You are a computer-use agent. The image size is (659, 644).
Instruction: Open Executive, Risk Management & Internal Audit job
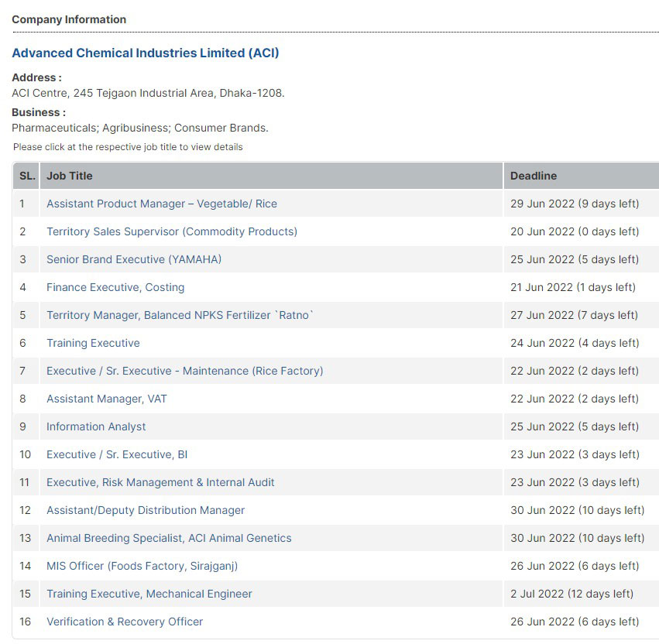(160, 482)
